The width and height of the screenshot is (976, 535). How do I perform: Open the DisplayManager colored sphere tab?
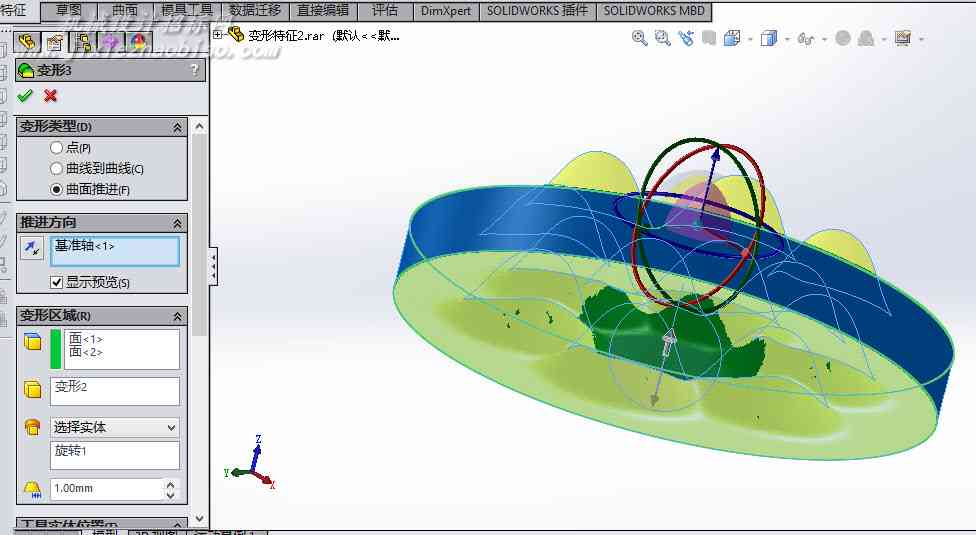138,42
